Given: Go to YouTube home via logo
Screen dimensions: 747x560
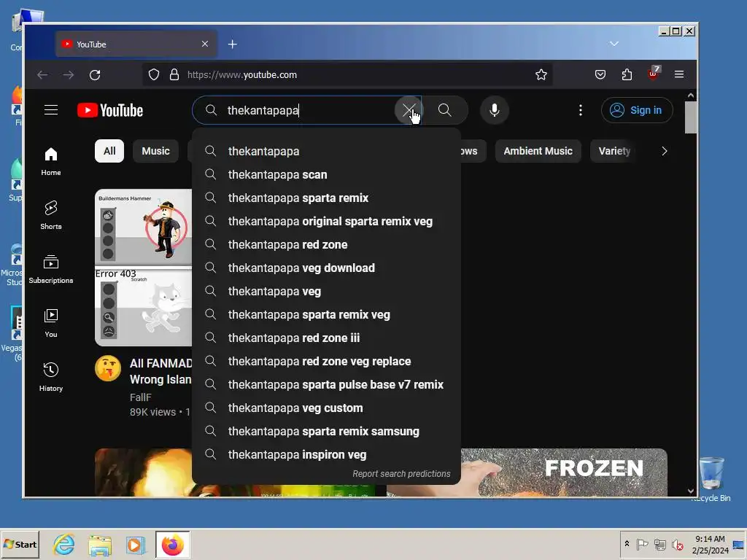Looking at the screenshot, I should tap(110, 111).
